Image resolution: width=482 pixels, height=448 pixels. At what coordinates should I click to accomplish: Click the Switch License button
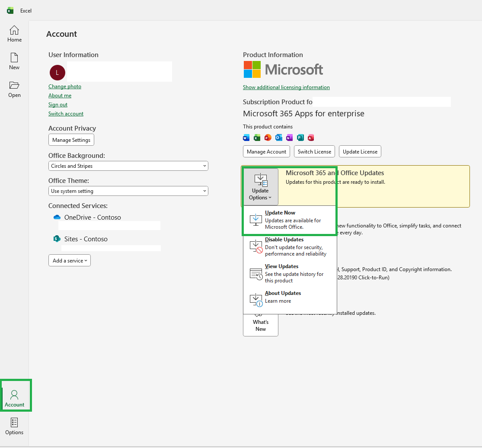[x=314, y=152]
